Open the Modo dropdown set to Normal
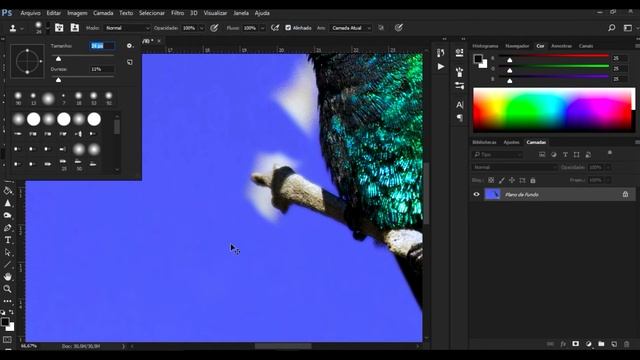 (127, 28)
